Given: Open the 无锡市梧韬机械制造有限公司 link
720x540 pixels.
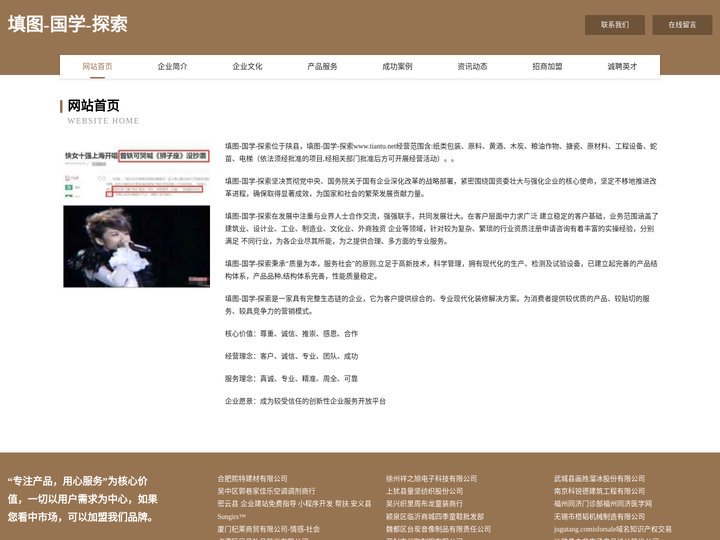Looking at the screenshot, I should click(x=599, y=517).
